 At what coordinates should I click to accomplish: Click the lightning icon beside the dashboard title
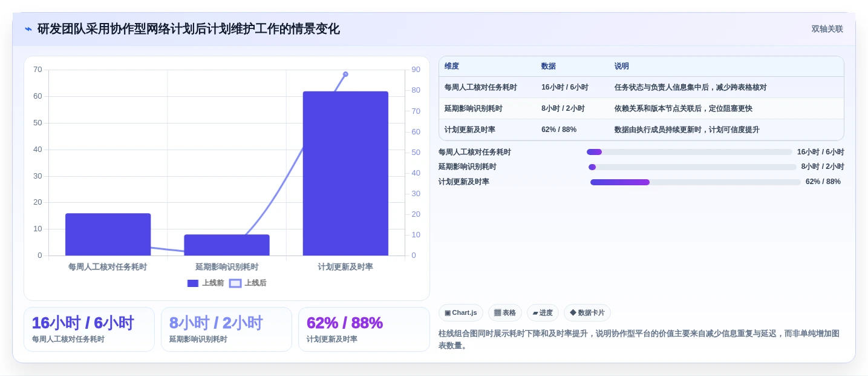point(28,29)
